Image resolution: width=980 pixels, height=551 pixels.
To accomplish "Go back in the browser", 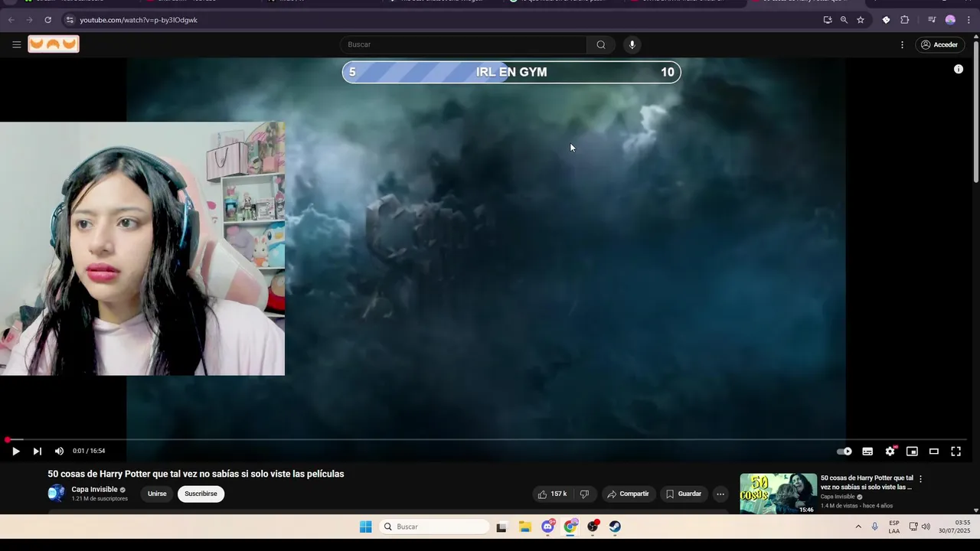I will pos(11,20).
